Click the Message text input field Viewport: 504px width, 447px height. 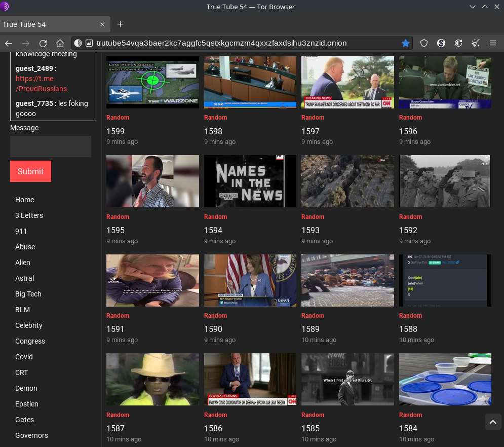pos(51,146)
